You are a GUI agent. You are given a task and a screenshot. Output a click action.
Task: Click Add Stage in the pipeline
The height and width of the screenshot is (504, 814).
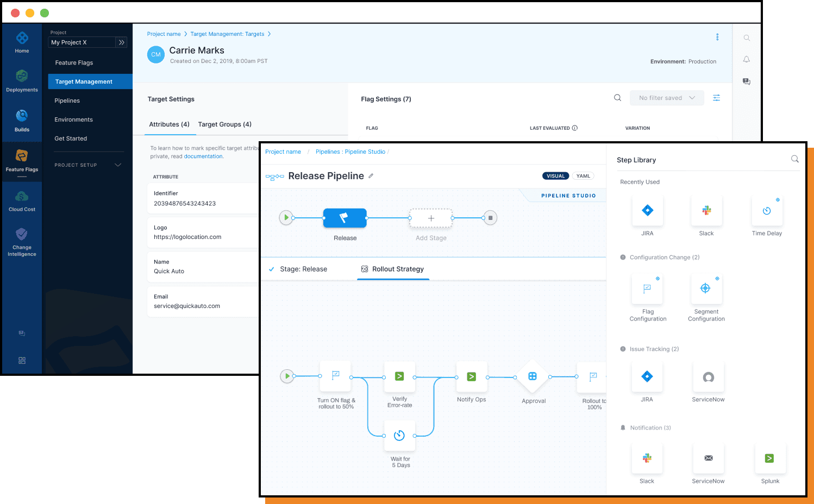pyautogui.click(x=431, y=218)
